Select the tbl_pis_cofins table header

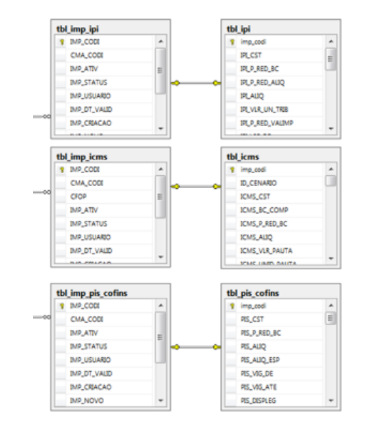point(253,293)
